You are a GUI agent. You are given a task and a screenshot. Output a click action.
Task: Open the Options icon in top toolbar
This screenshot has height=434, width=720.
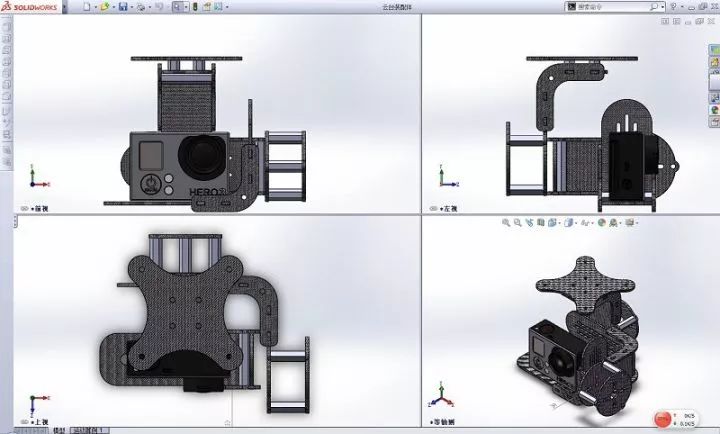point(219,7)
